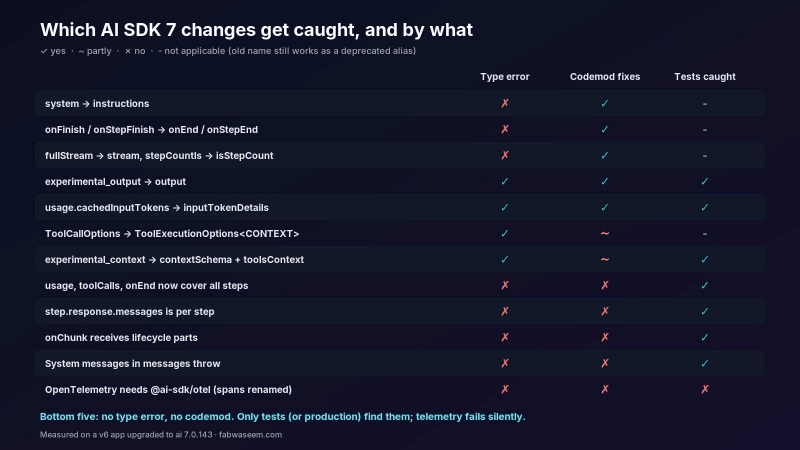Click the 'yes' checkmark in the legend
The height and width of the screenshot is (450, 800).
[x=44, y=51]
